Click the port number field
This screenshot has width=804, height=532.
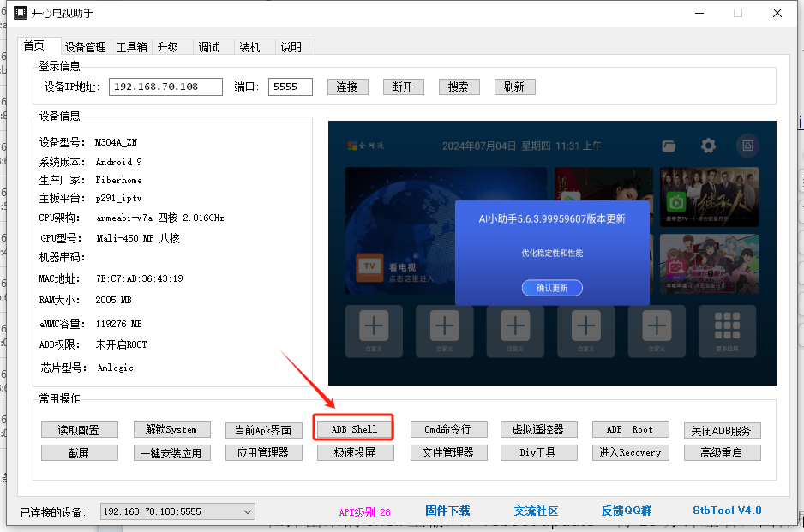(291, 87)
